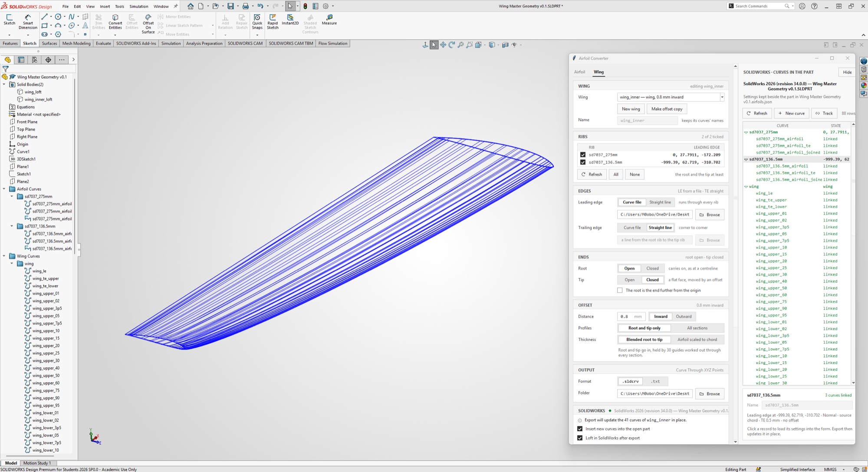Select wing_upper_50 in the curves list
Viewport: 868px width, 472px height.
click(x=771, y=288)
